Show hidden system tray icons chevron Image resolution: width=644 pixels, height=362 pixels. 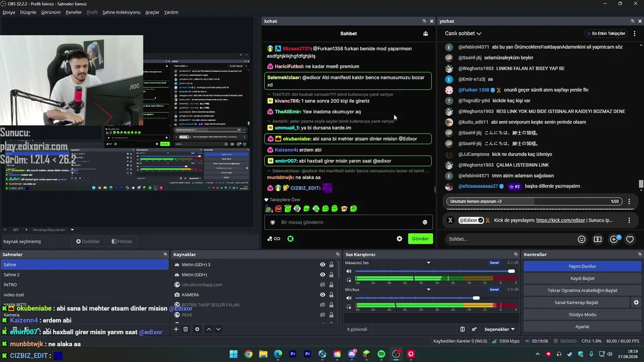pos(538,354)
